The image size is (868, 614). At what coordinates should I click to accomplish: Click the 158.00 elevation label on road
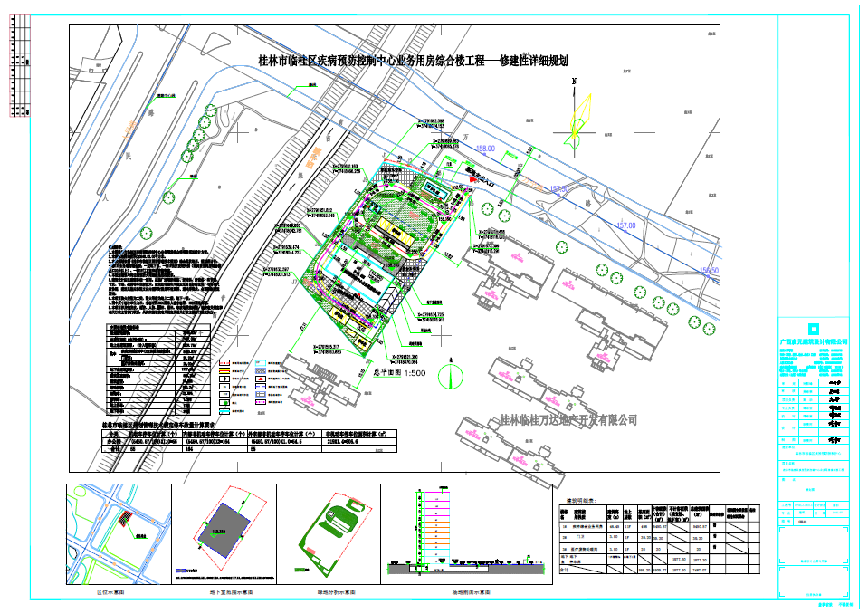(x=486, y=148)
